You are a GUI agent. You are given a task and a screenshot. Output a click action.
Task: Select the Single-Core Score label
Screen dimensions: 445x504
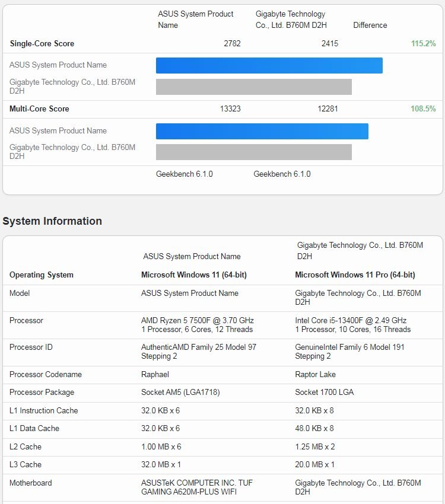point(42,44)
